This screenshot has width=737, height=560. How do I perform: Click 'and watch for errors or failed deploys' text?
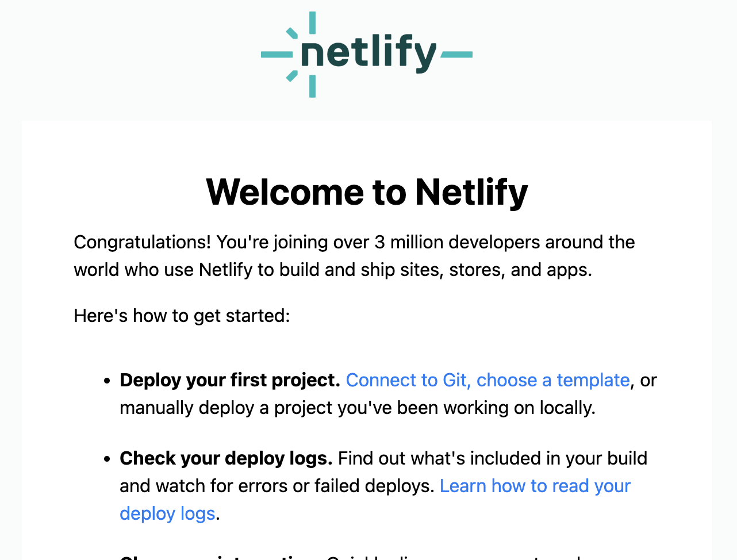pyautogui.click(x=277, y=486)
